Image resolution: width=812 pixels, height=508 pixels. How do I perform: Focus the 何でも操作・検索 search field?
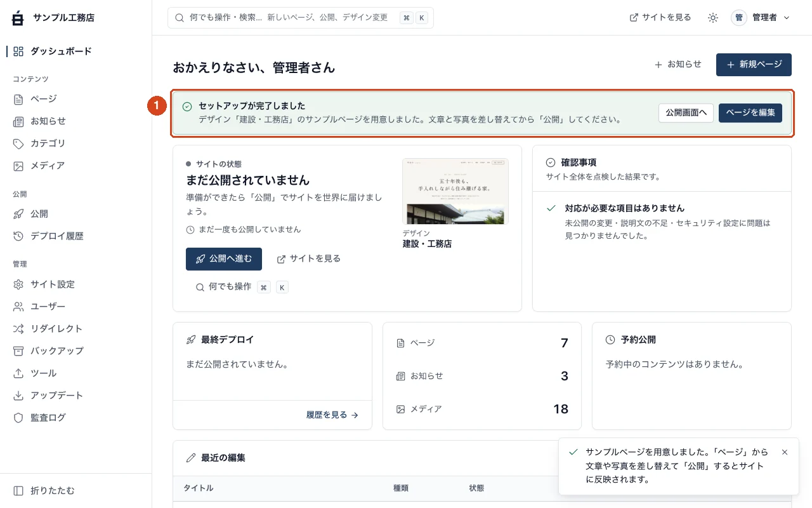point(301,18)
